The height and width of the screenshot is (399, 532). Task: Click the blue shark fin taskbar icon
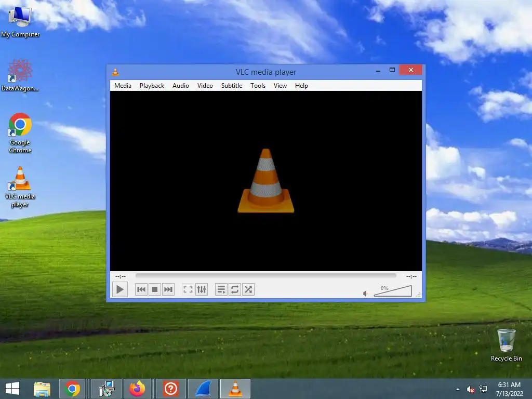point(204,389)
